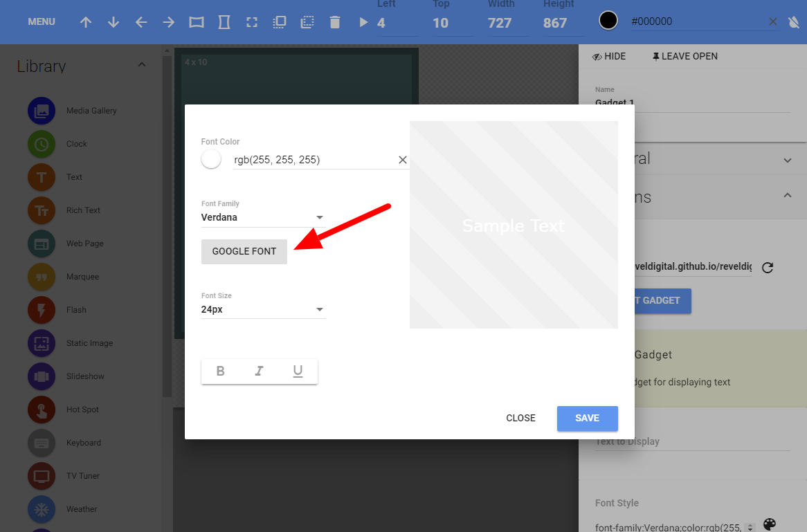This screenshot has height=532, width=807.
Task: Click the Width value 727
Action: [x=508, y=23]
